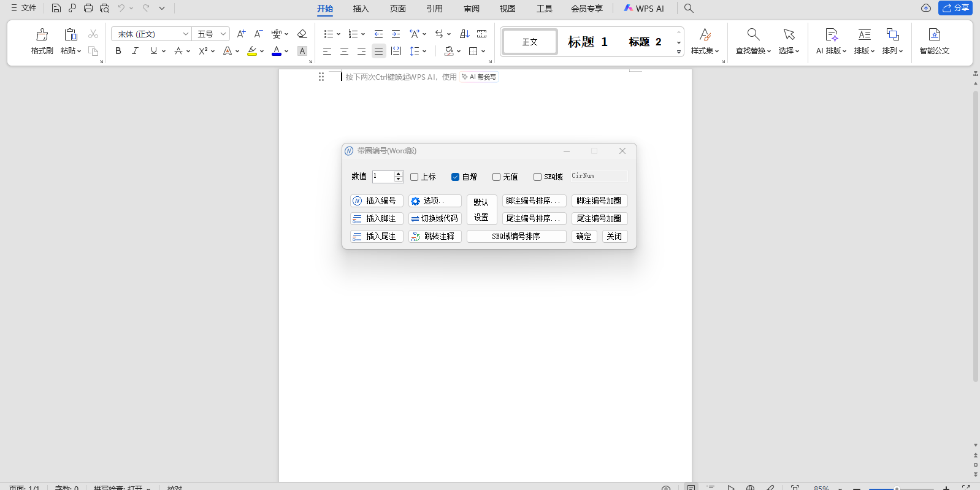Center align the paragraph text
Viewport: 980px width, 490px height.
tap(344, 52)
